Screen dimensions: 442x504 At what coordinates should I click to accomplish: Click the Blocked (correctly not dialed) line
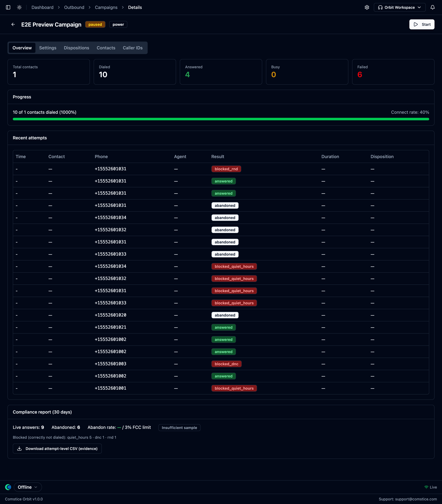pos(65,437)
